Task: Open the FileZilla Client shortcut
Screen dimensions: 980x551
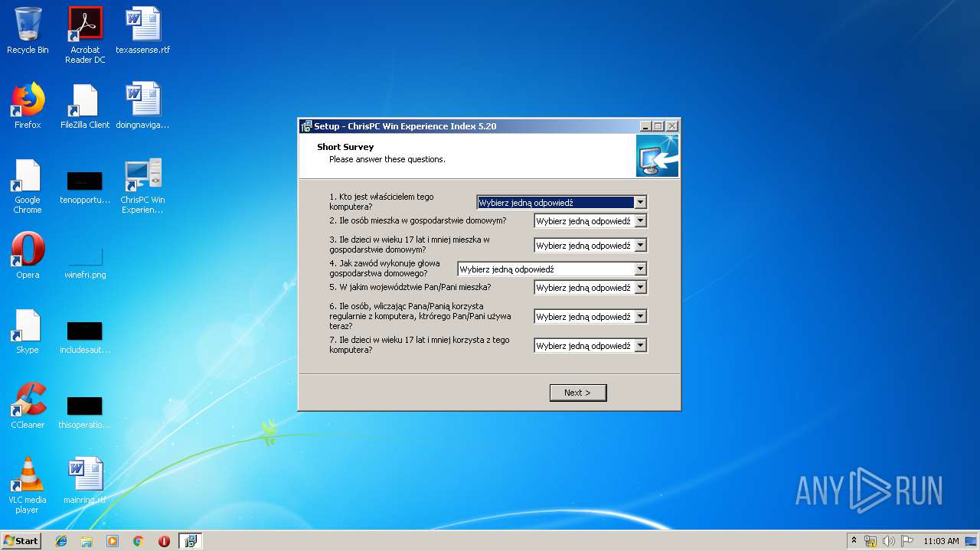Action: (85, 106)
